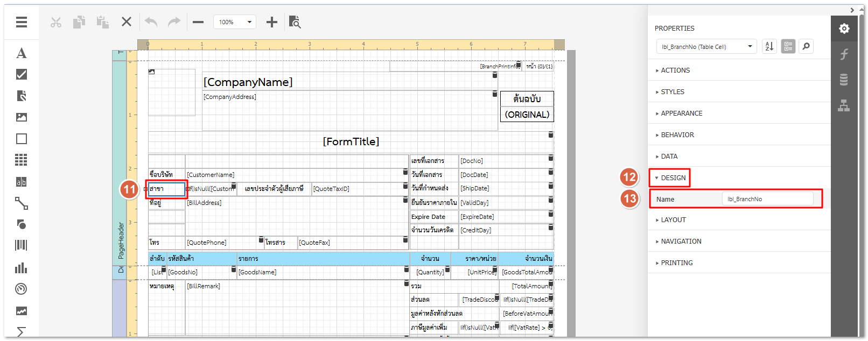Select the Check Box tool in toolbox
Image resolution: width=868 pixels, height=341 pixels.
22,74
